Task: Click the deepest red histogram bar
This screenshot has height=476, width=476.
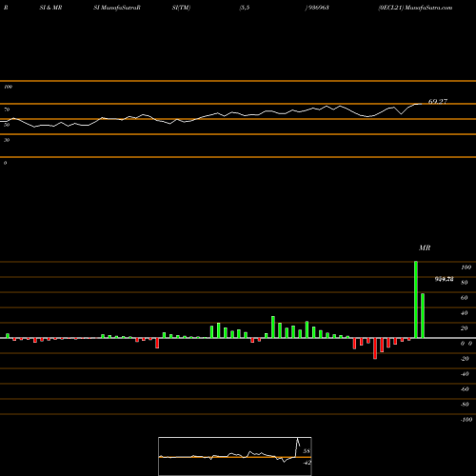Action: 375,348
